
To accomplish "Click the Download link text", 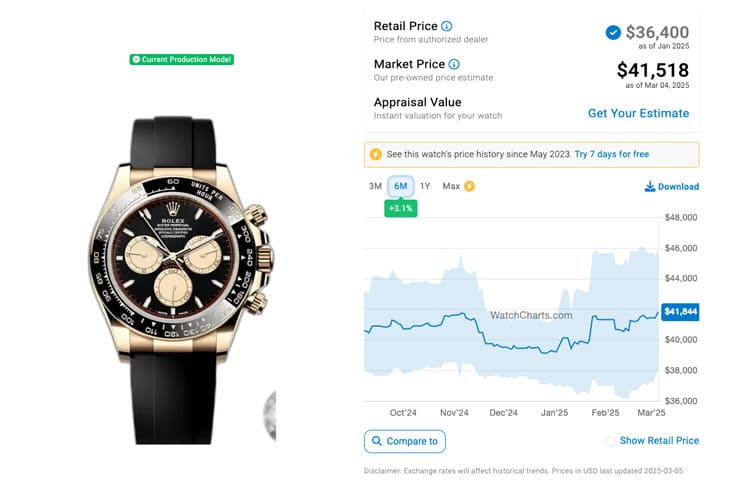I will [678, 187].
